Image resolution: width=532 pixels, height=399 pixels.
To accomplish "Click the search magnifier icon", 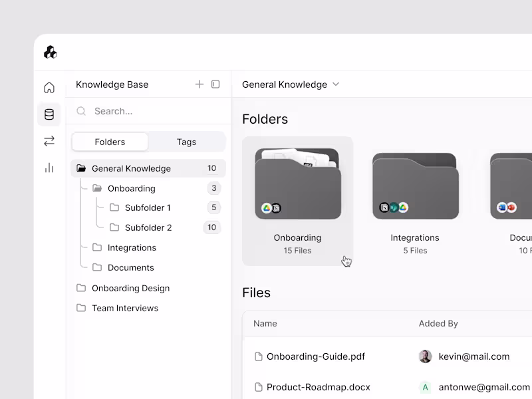I will pos(80,111).
